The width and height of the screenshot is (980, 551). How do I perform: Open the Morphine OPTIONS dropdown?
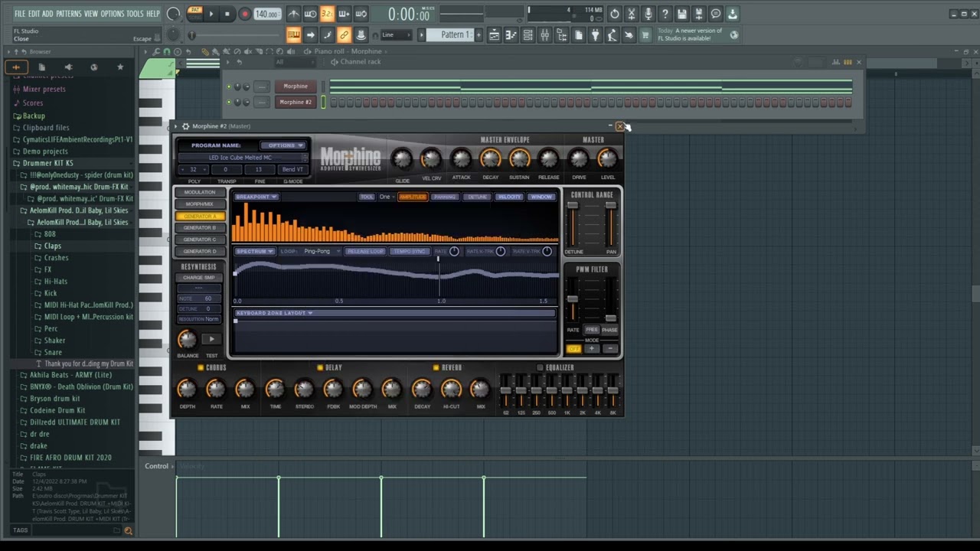point(283,145)
